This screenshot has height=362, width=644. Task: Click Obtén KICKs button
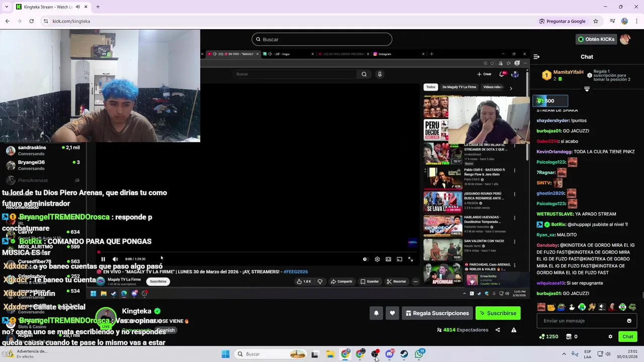click(596, 39)
